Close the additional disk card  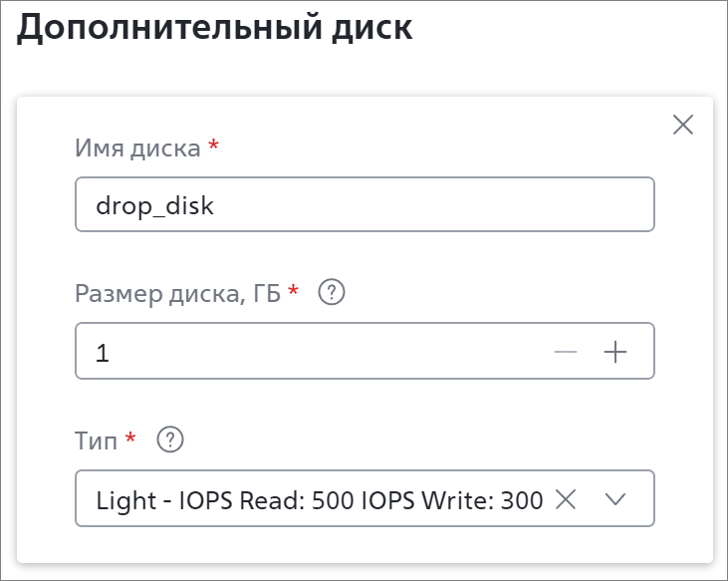point(683,125)
